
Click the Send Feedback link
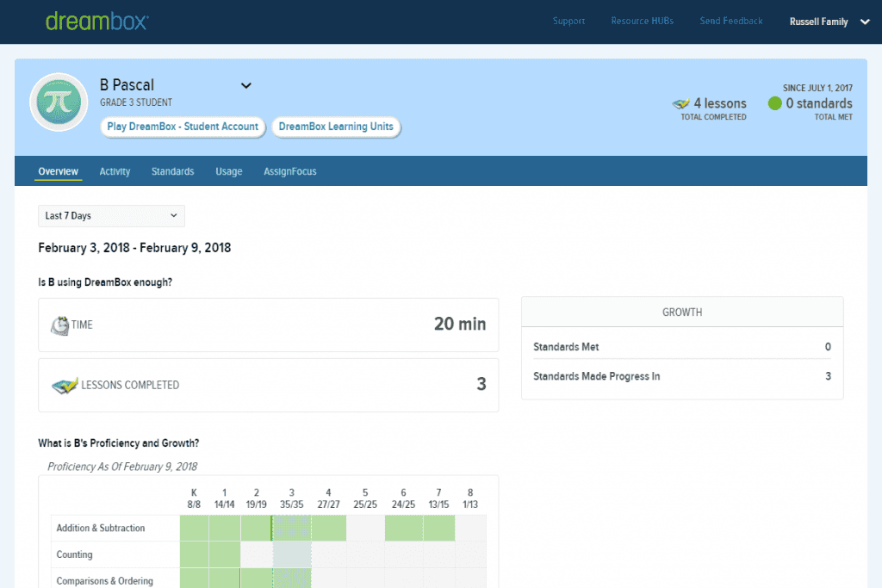(731, 21)
